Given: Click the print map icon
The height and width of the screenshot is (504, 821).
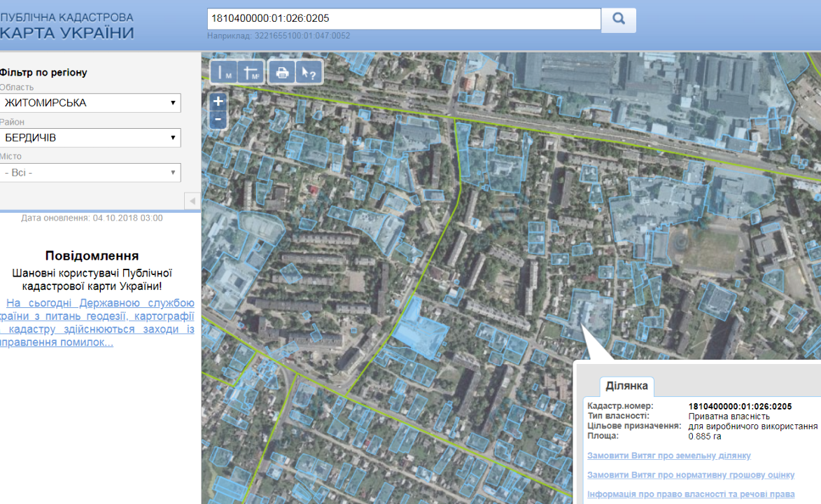Looking at the screenshot, I should (282, 72).
